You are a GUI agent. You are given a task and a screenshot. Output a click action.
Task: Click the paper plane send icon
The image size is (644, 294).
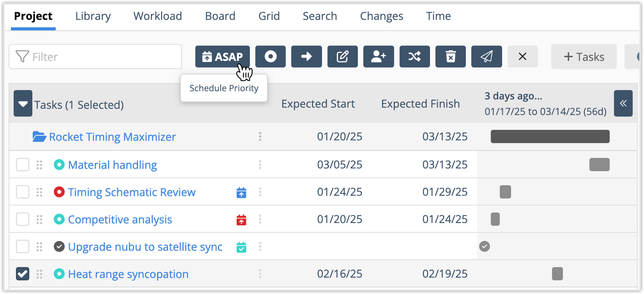point(487,57)
